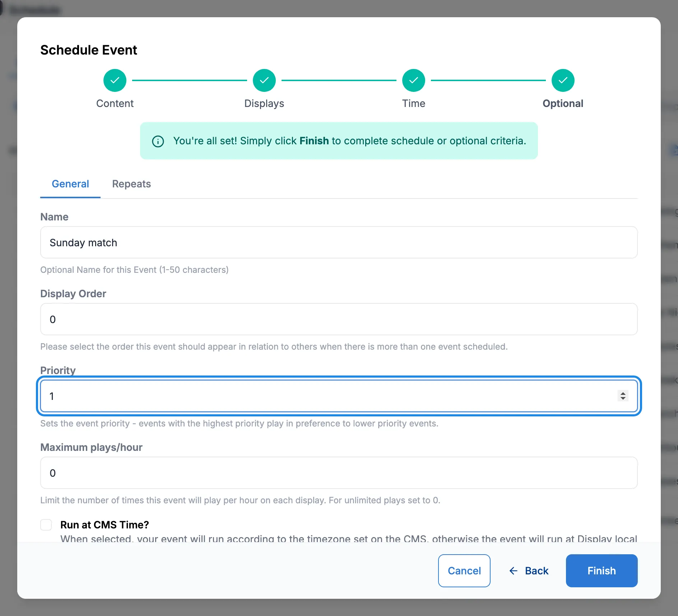
Task: Click the Time step label
Action: [414, 103]
